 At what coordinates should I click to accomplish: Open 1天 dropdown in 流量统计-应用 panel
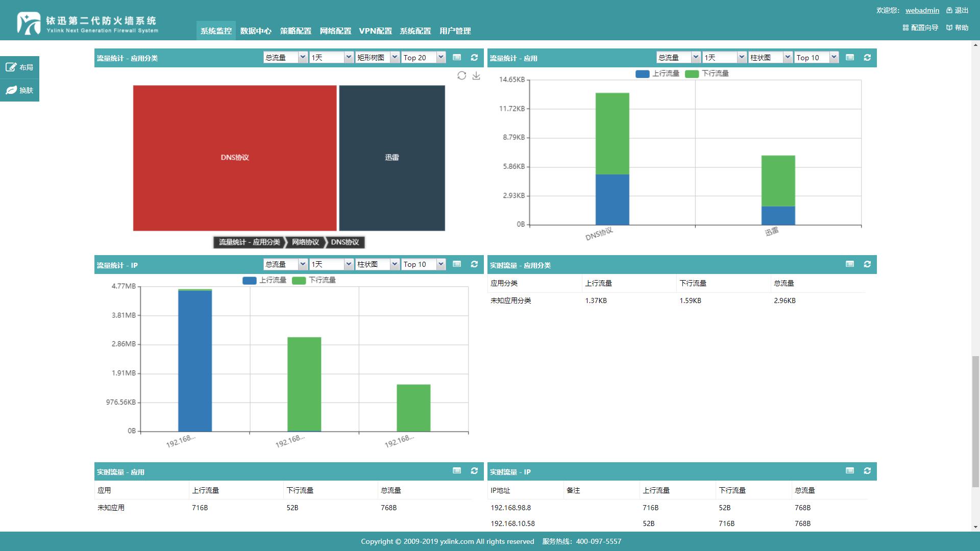click(724, 58)
